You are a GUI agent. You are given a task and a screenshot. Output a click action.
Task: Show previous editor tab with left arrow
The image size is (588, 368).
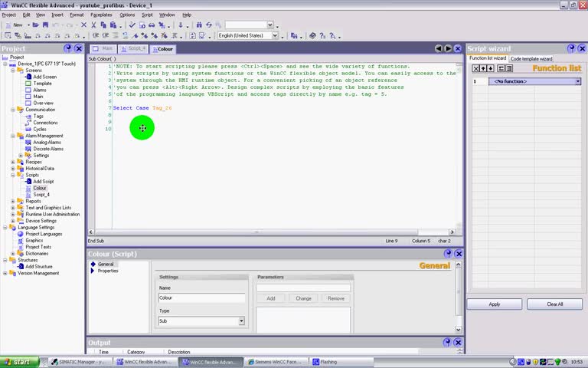439,48
